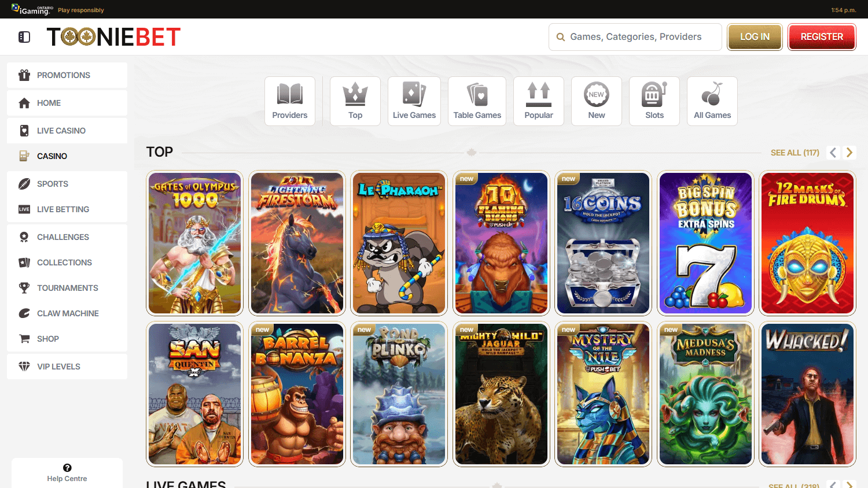Image resolution: width=868 pixels, height=488 pixels.
Task: Go to Home via house icon
Action: [x=24, y=103]
